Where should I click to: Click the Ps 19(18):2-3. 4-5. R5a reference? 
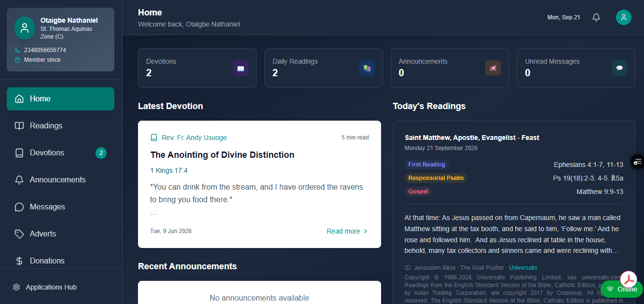[x=588, y=178]
